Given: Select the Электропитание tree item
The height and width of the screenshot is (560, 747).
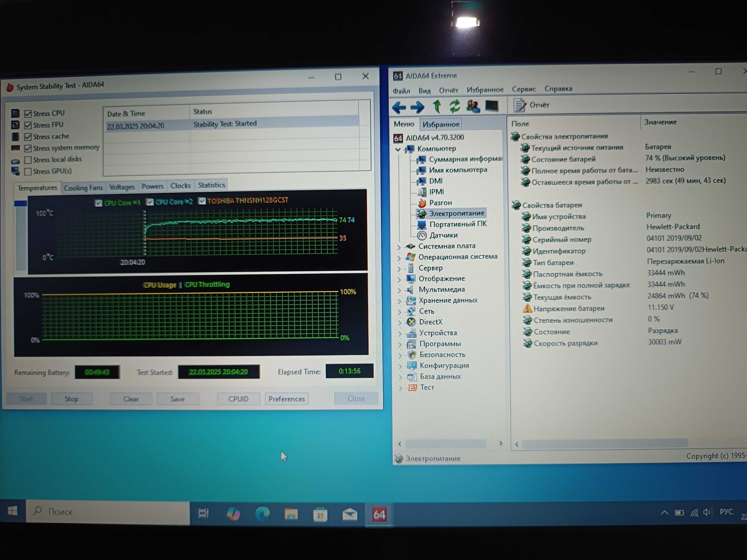Looking at the screenshot, I should [457, 213].
